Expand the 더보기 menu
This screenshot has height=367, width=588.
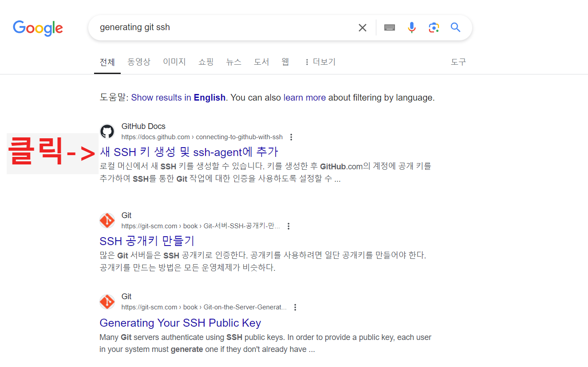pos(320,62)
